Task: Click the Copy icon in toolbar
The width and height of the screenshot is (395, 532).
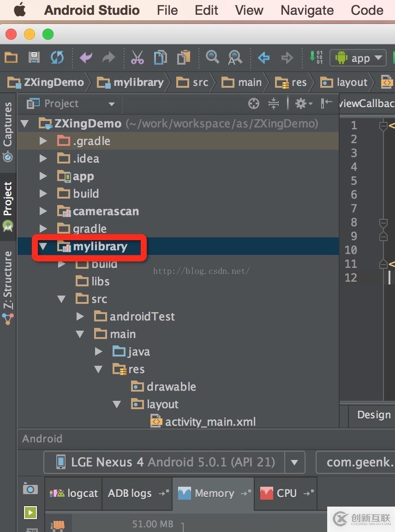Action: tap(161, 57)
